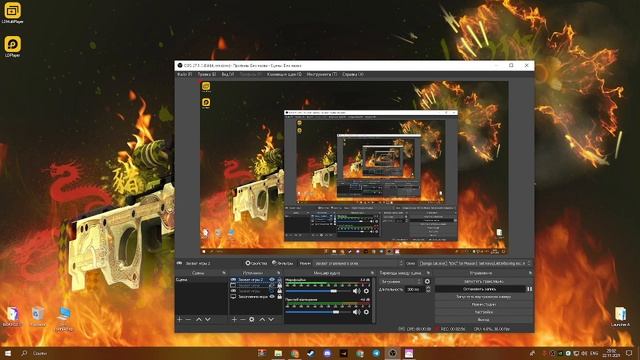Open settings gear of channel below Микрофон/Aux
Image resolution: width=640 pixels, height=360 pixels.
pyautogui.click(x=366, y=312)
